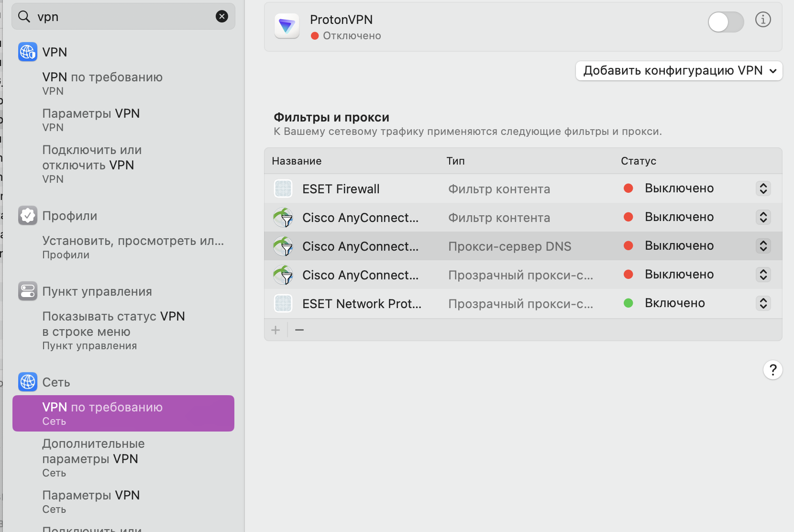Open status popup for Cisco DNS proxy row
This screenshot has height=532, width=794.
(x=763, y=246)
